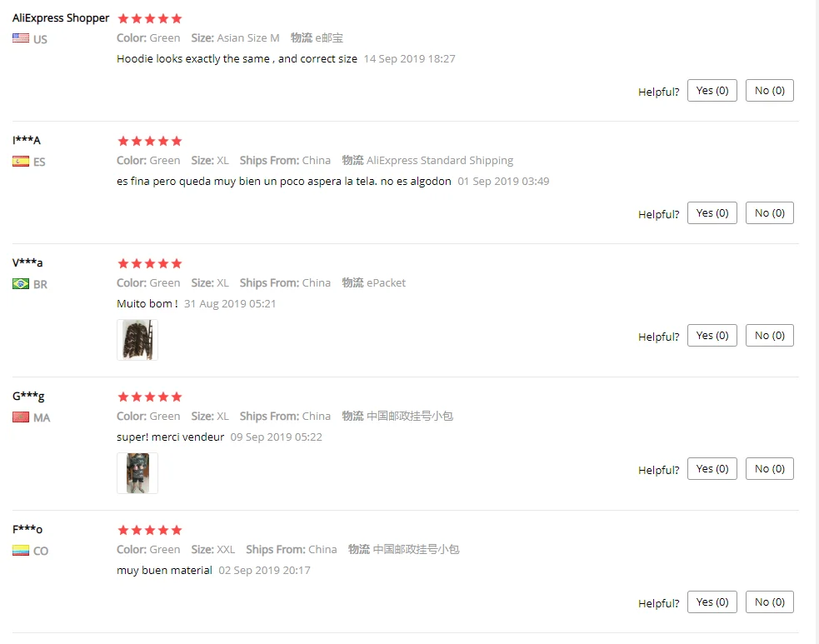Click the star rating on F***o's review
819x644 pixels.
click(150, 530)
